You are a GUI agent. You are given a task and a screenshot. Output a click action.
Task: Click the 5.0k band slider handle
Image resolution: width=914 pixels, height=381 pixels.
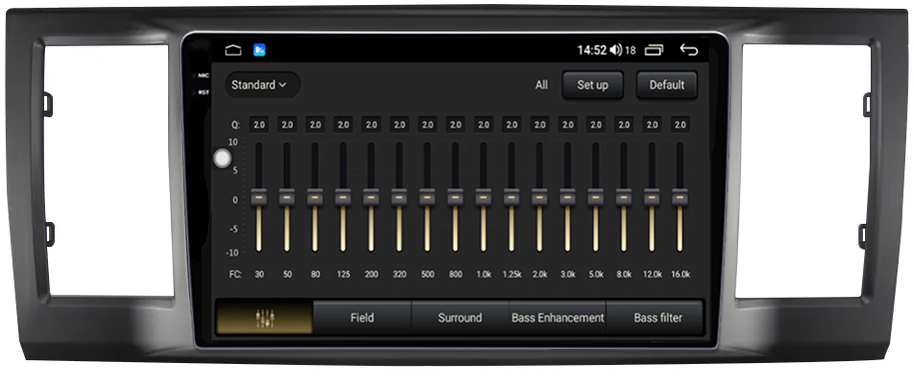point(595,197)
